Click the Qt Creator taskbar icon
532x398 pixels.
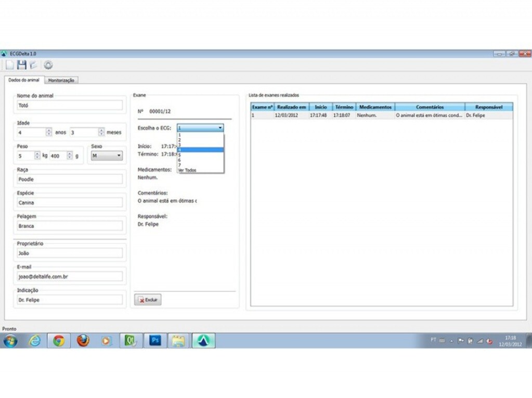coord(131,341)
